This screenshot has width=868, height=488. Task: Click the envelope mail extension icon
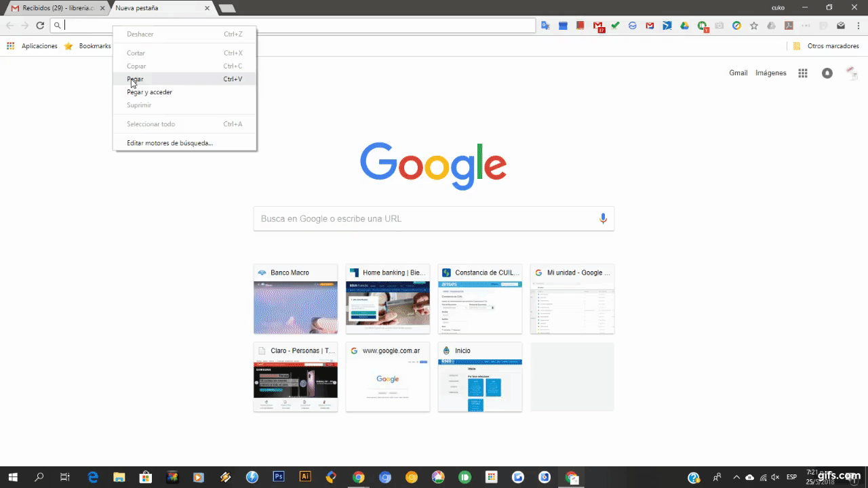coord(841,26)
